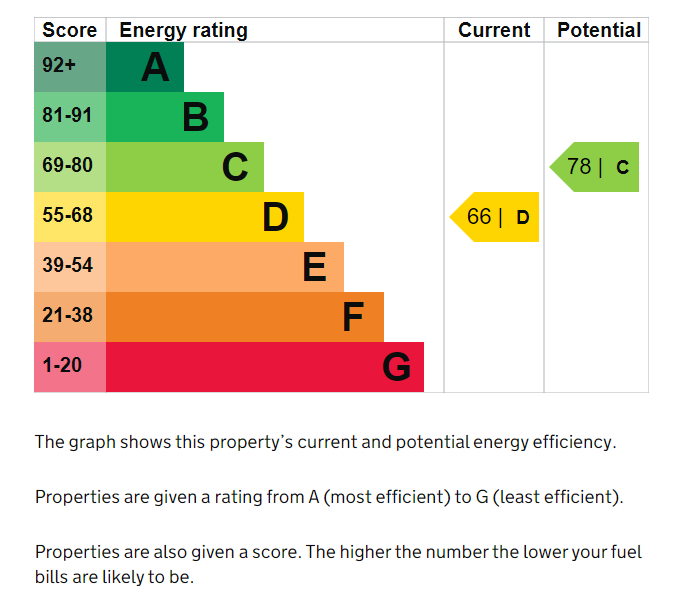Click the 1-20 score range cell
682x610 pixels.
(70, 367)
